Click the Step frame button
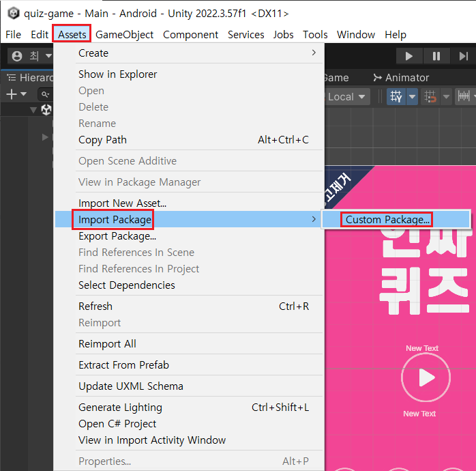This screenshot has height=471, width=476. pos(463,56)
